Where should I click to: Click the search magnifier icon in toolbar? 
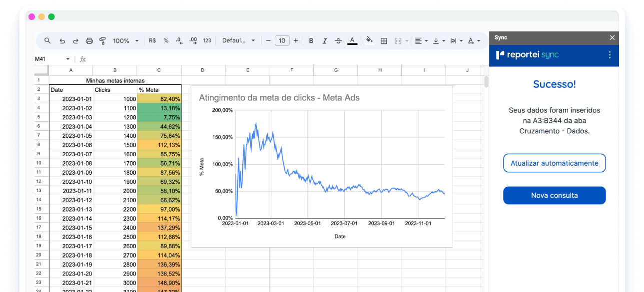click(x=47, y=41)
